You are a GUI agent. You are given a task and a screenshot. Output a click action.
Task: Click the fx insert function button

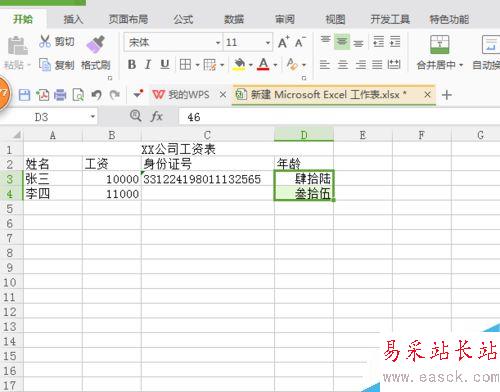pos(157,117)
